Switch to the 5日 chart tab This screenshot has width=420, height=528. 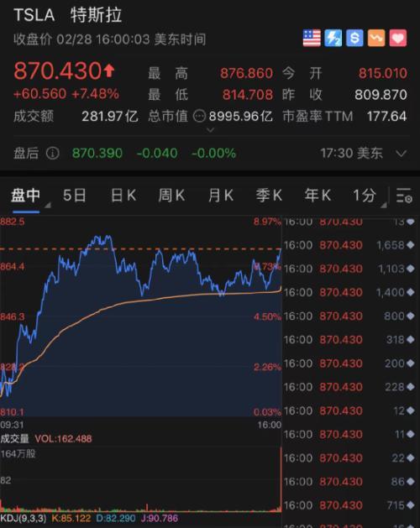tap(75, 196)
